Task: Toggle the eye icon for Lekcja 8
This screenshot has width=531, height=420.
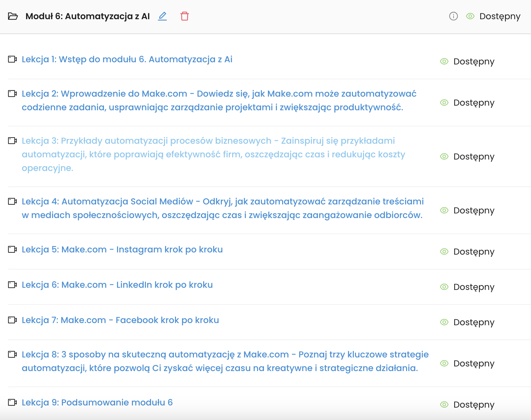Action: [x=444, y=363]
